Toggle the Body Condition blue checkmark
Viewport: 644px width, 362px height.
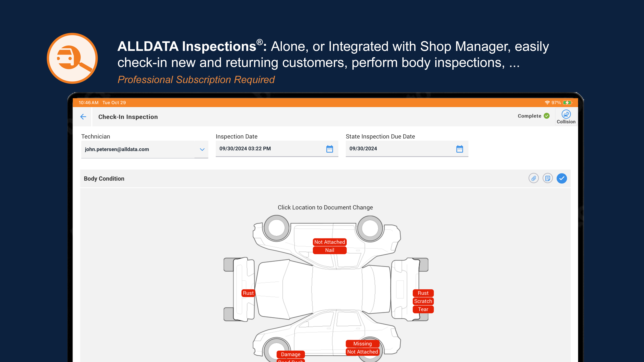561,178
